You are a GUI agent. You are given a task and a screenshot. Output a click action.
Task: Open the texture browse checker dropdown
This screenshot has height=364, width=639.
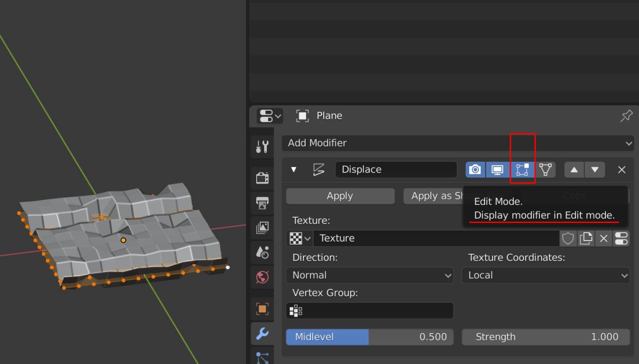pyautogui.click(x=300, y=238)
